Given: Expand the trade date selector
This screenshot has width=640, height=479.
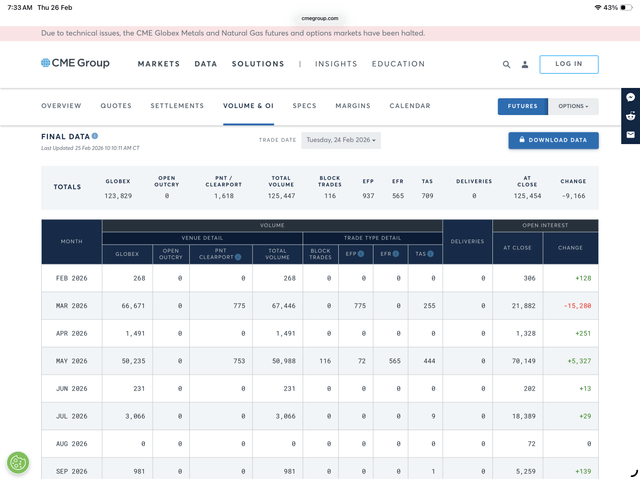Looking at the screenshot, I should [x=340, y=141].
